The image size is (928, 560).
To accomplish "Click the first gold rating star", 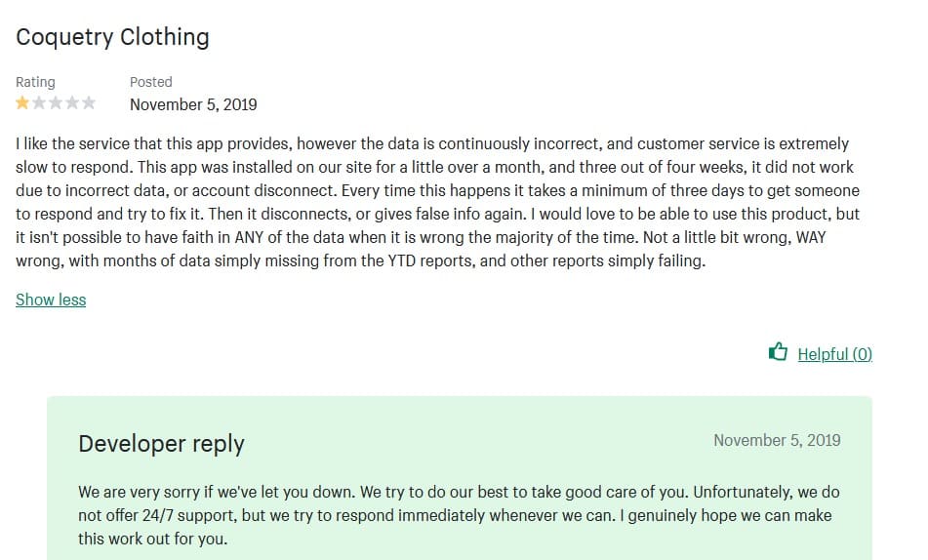I will [x=22, y=102].
